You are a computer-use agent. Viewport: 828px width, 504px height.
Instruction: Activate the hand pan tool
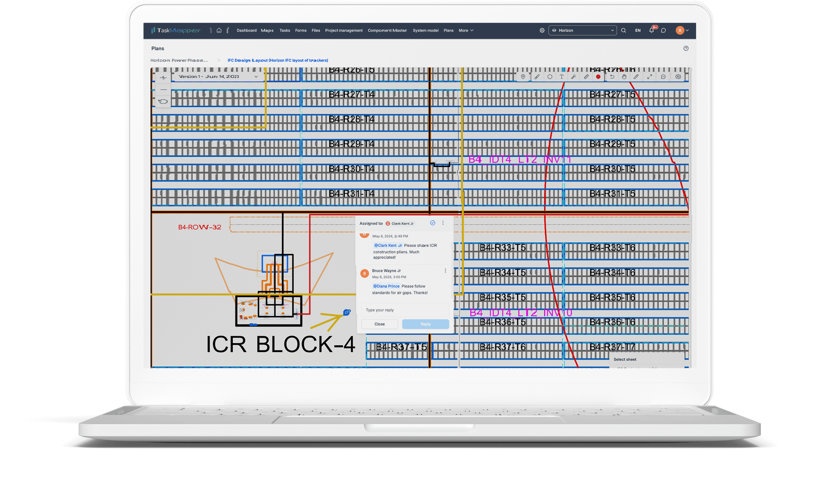click(x=624, y=77)
